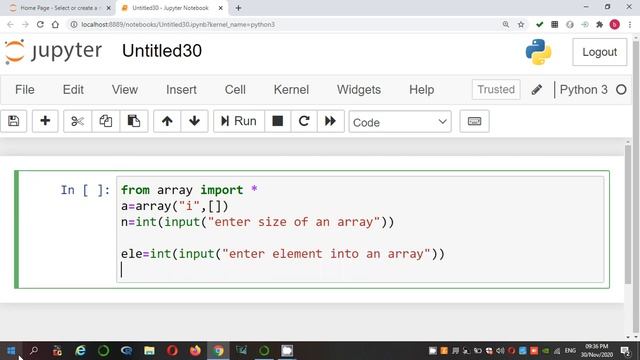Viewport: 640px width, 360px height.
Task: Open File Explorer from the taskbar
Action: [x=149, y=351]
